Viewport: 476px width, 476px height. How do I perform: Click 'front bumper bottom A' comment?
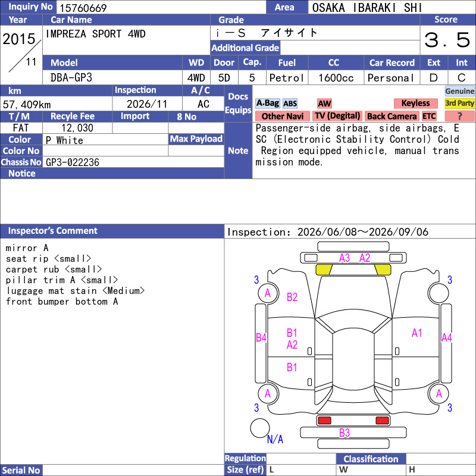click(x=62, y=302)
